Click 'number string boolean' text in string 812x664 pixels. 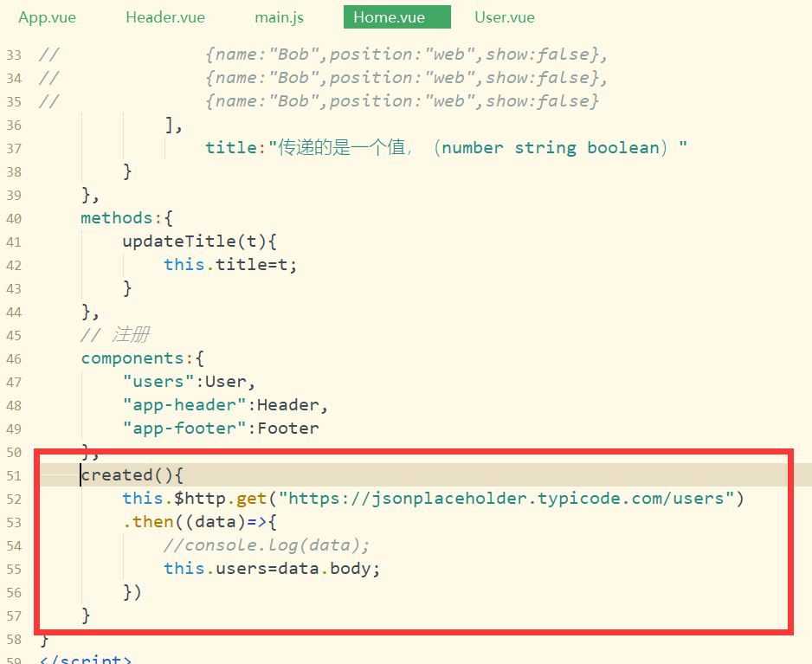[550, 148]
